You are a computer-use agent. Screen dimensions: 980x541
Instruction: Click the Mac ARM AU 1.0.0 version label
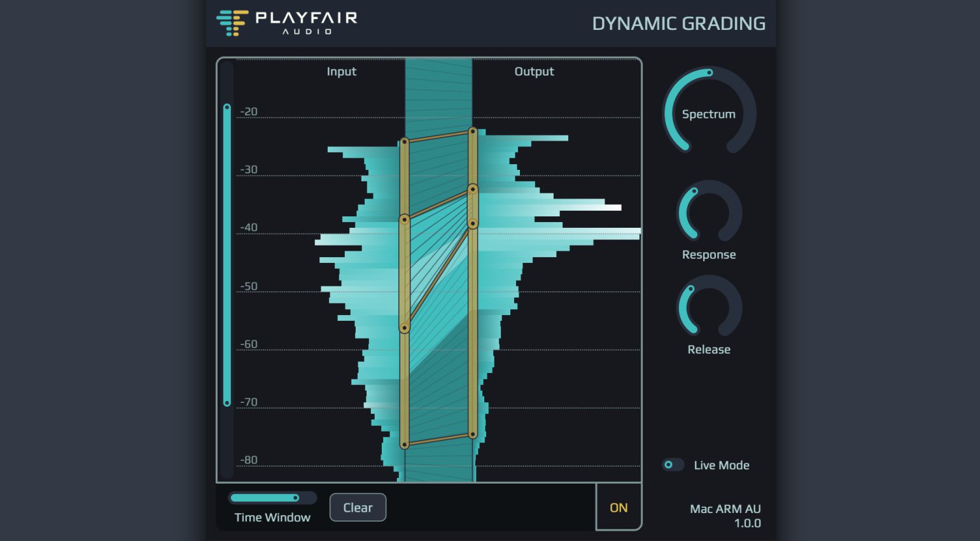pyautogui.click(x=725, y=516)
